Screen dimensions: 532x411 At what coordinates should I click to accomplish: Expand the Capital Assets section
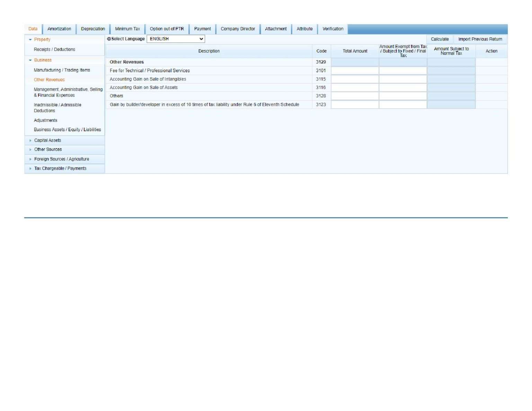point(30,141)
